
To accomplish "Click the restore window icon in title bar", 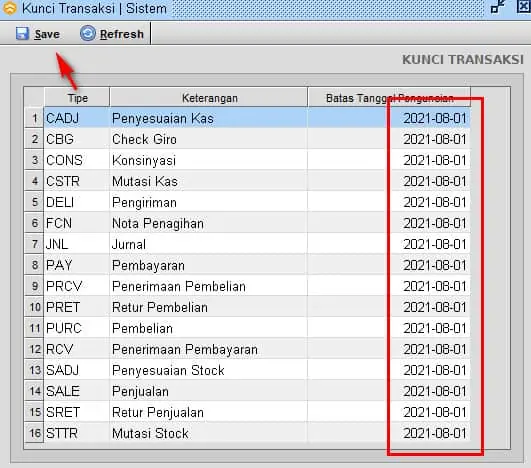I will [497, 7].
